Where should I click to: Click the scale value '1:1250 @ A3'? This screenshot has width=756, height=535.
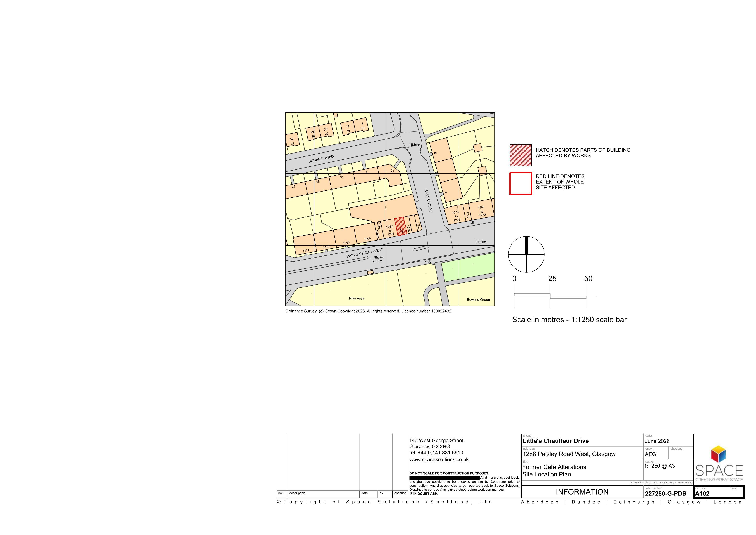point(659,466)
